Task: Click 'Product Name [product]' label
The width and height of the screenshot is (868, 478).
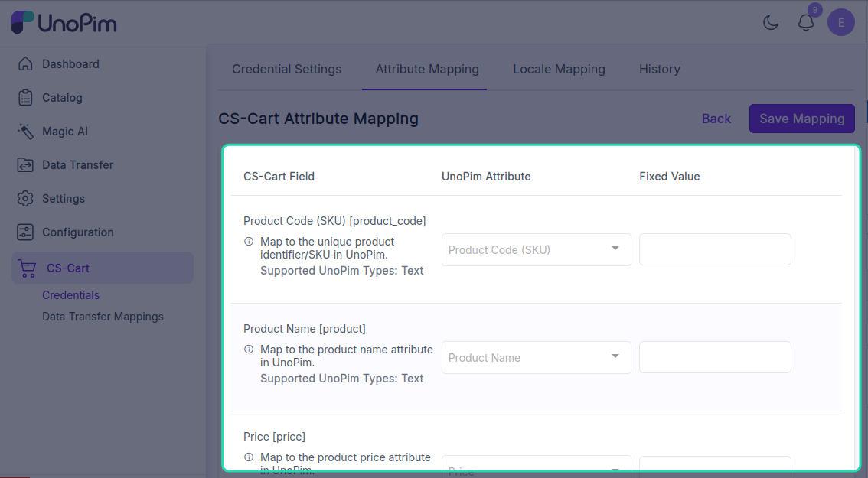Action: [x=305, y=329]
